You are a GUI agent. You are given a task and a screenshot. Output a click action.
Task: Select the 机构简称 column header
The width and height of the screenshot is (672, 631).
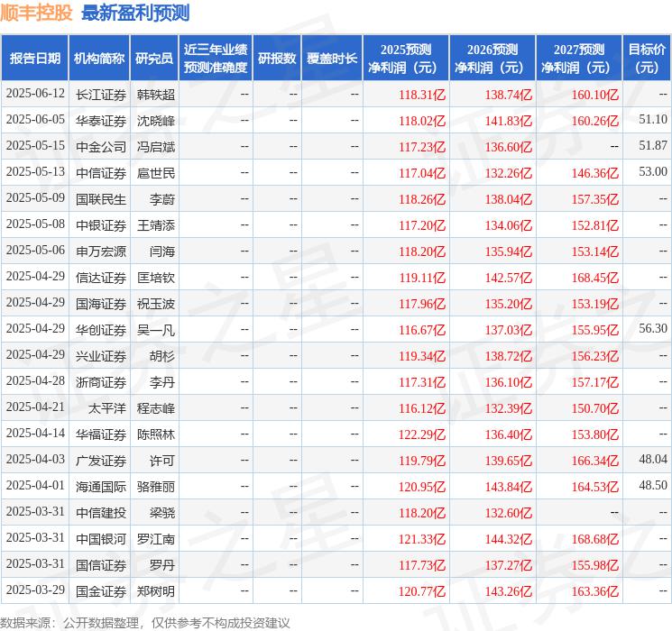(99, 59)
